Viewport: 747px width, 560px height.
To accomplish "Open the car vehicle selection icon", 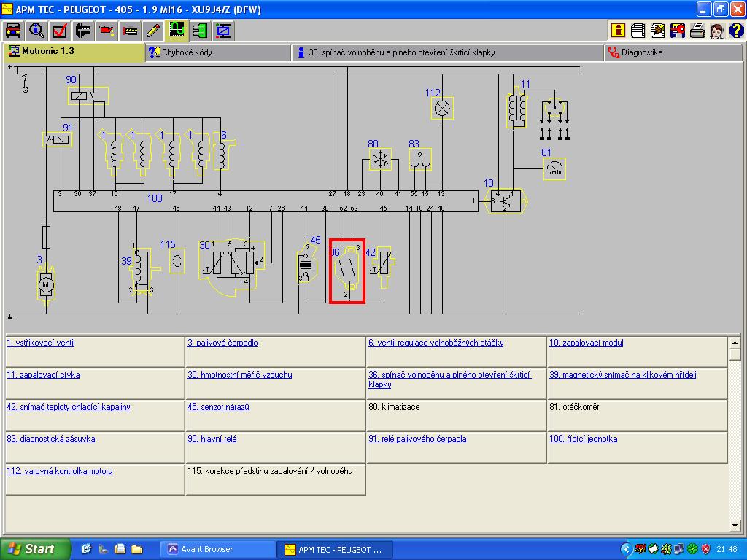I will (13, 31).
